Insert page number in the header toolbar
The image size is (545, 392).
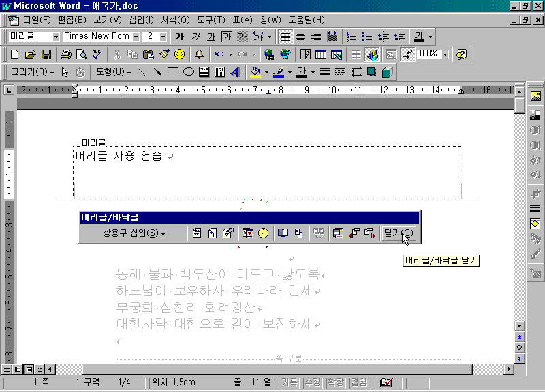coord(197,233)
